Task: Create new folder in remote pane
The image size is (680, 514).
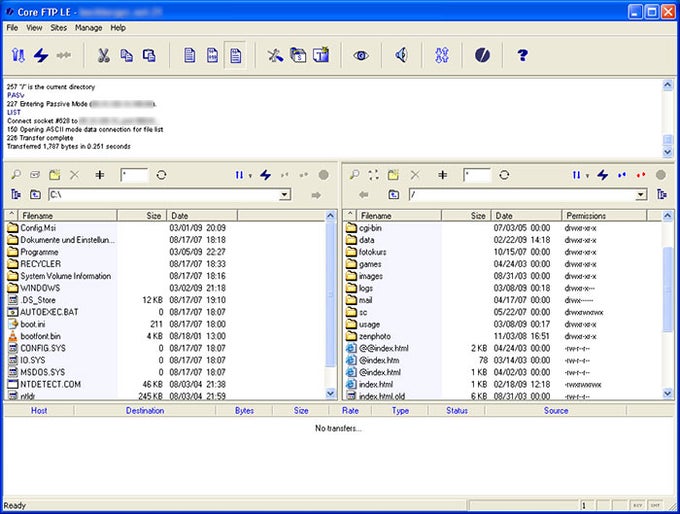Action: 393,175
